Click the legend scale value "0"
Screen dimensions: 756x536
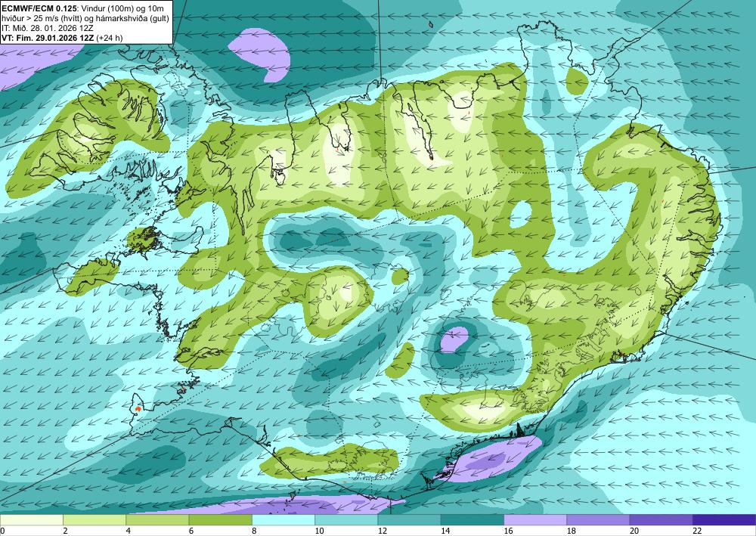[x=2, y=531]
